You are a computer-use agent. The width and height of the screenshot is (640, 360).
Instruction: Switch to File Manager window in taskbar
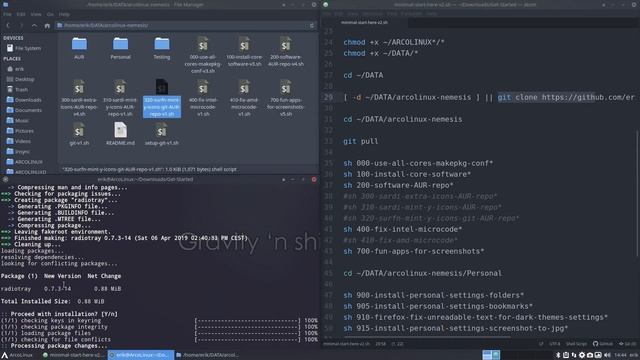[208, 355]
